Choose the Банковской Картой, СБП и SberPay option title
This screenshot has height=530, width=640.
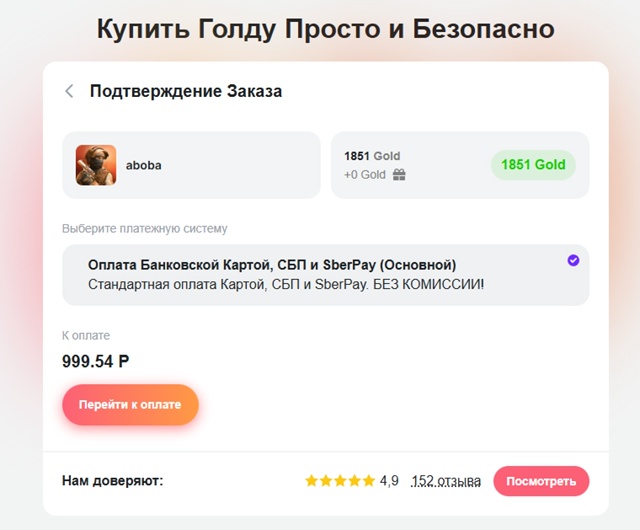click(272, 265)
